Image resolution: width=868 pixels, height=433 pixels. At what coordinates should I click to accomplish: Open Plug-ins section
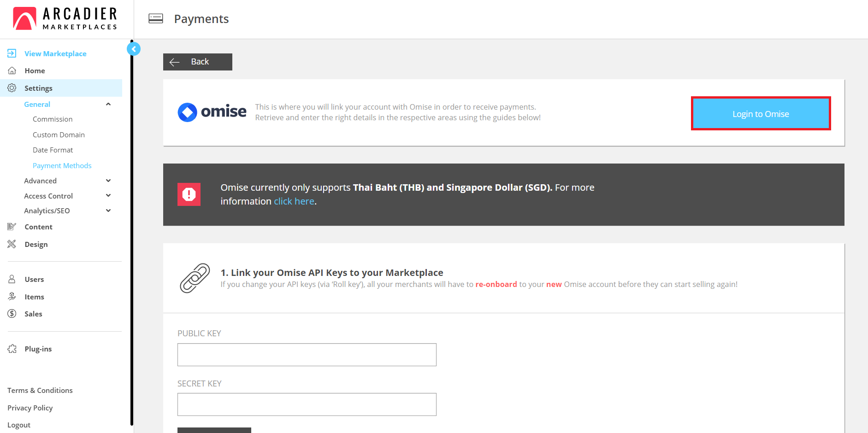(x=38, y=349)
